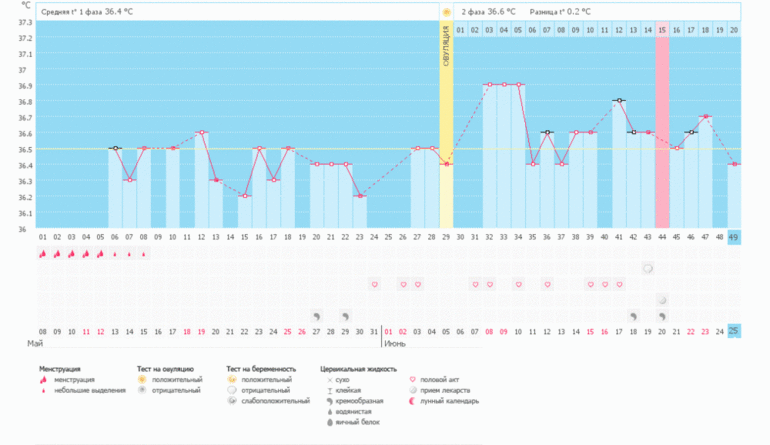Click the 36.2 temperature point on cycle day 23
Screen dimensions: 770x445
359,196
